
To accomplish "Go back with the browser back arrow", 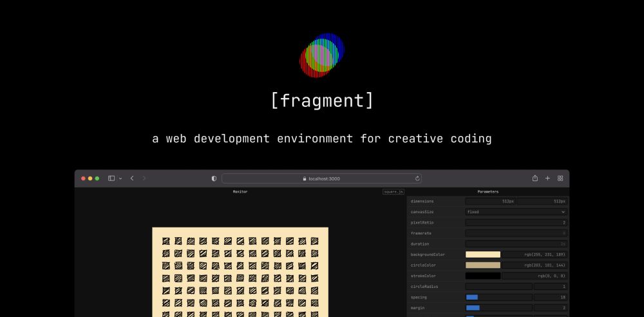I will pyautogui.click(x=132, y=178).
